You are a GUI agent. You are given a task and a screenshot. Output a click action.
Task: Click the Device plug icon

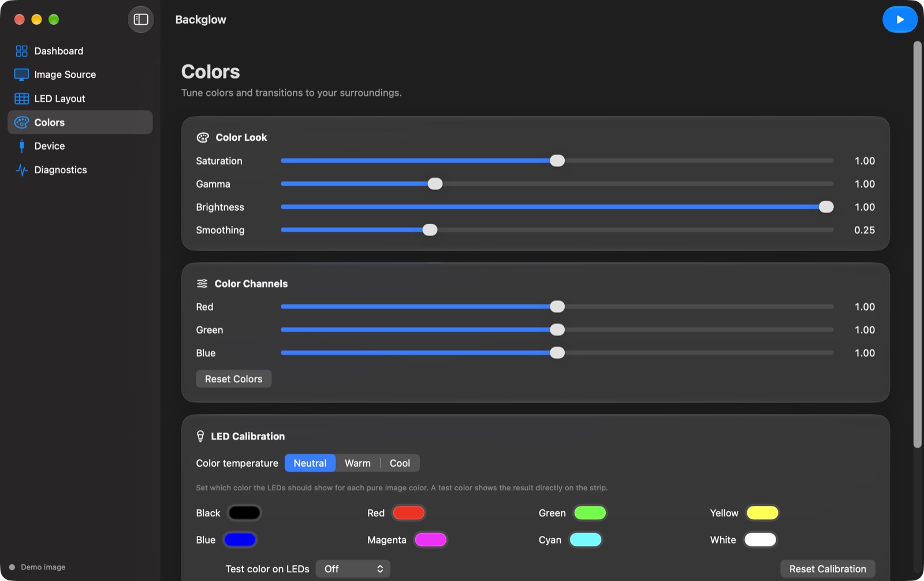[21, 146]
